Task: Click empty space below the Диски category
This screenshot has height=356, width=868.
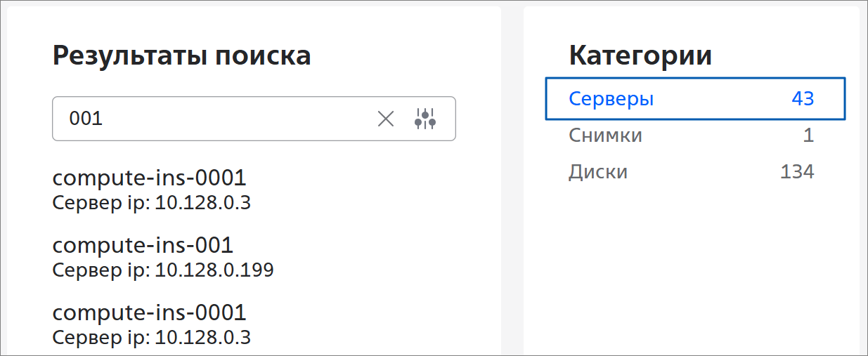Action: click(692, 267)
